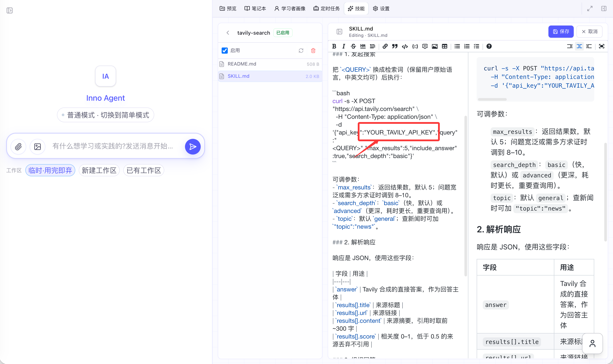Delete the tavily-search skill
Viewport: 613px width, 364px height.
313,51
